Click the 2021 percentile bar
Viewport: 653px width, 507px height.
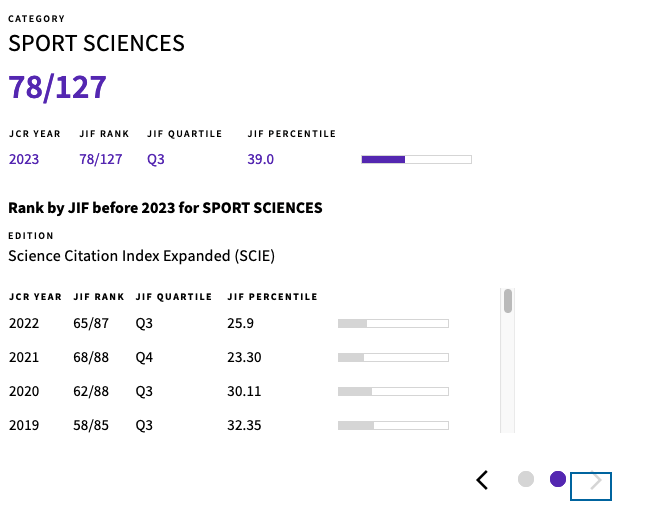tap(393, 357)
